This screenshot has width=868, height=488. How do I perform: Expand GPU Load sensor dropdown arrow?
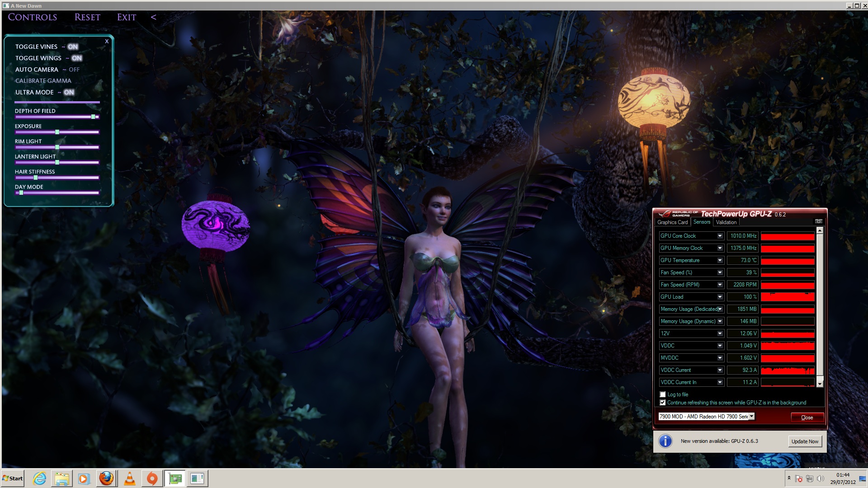click(720, 297)
